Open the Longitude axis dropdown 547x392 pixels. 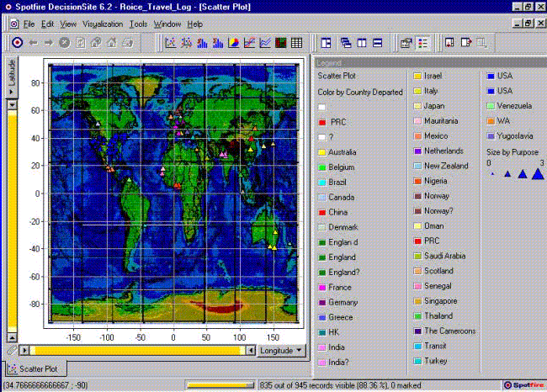[x=281, y=351]
